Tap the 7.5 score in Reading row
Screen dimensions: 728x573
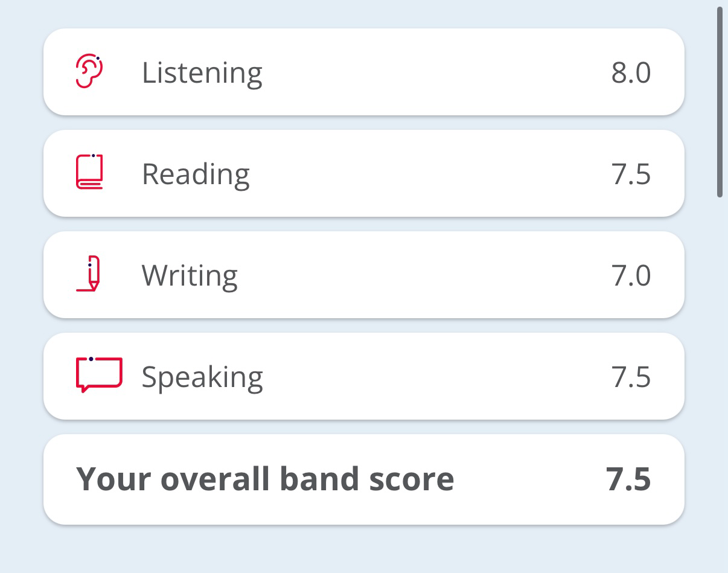click(631, 174)
